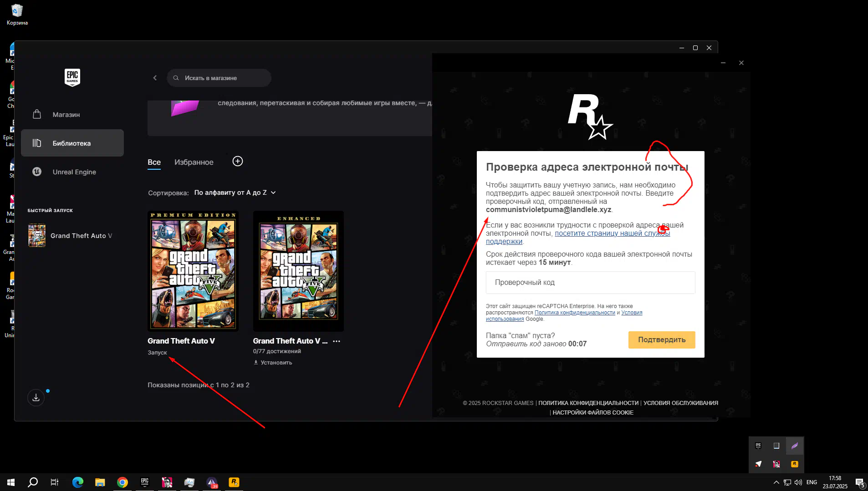Screen dimensions: 868x491
Task: Click the red portrait icon in tray overflow
Action: [776, 464]
